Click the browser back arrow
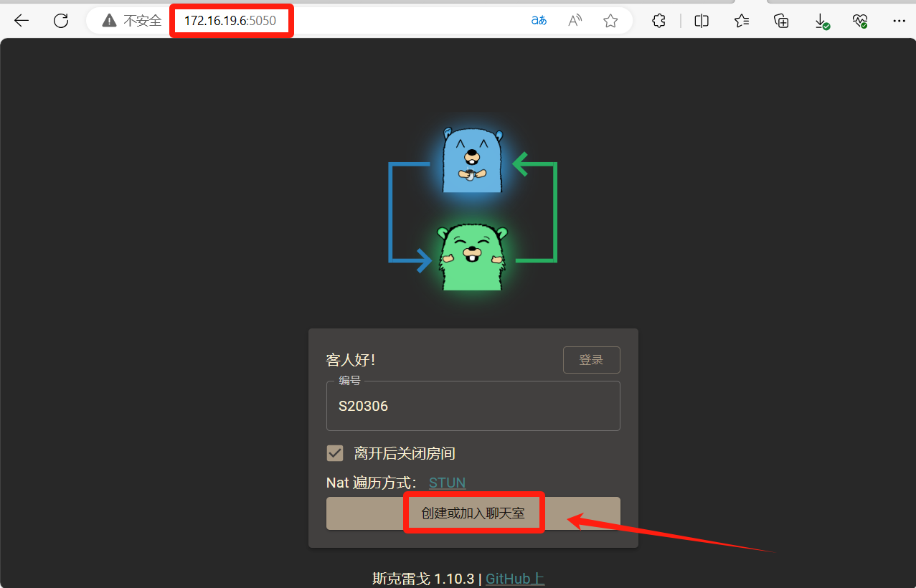This screenshot has height=588, width=916. tap(22, 21)
